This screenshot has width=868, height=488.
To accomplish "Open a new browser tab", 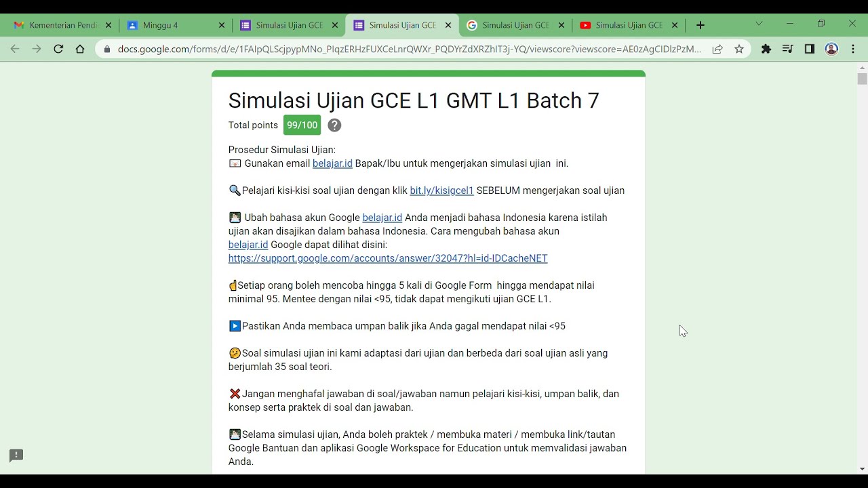I will click(701, 25).
